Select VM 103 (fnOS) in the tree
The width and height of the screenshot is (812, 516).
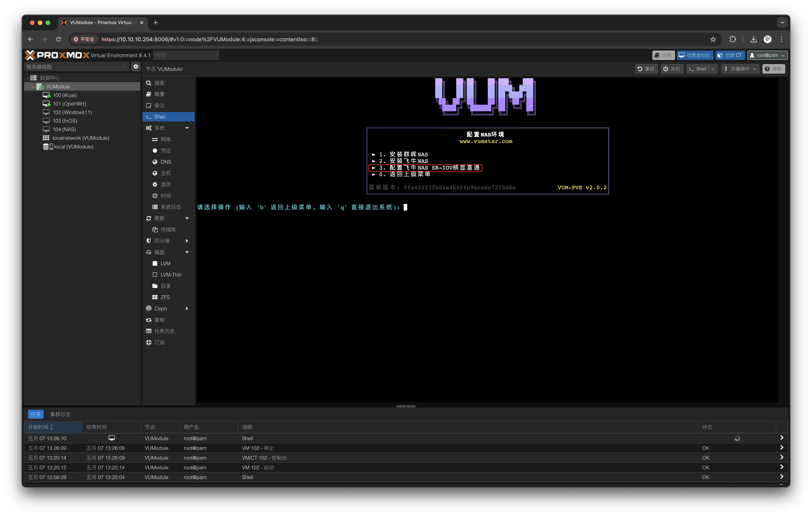64,121
